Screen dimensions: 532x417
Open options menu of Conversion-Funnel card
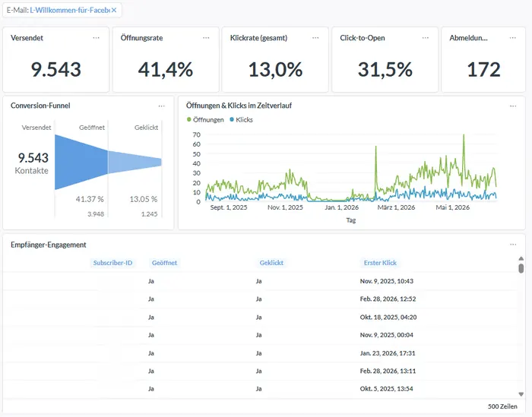(161, 106)
